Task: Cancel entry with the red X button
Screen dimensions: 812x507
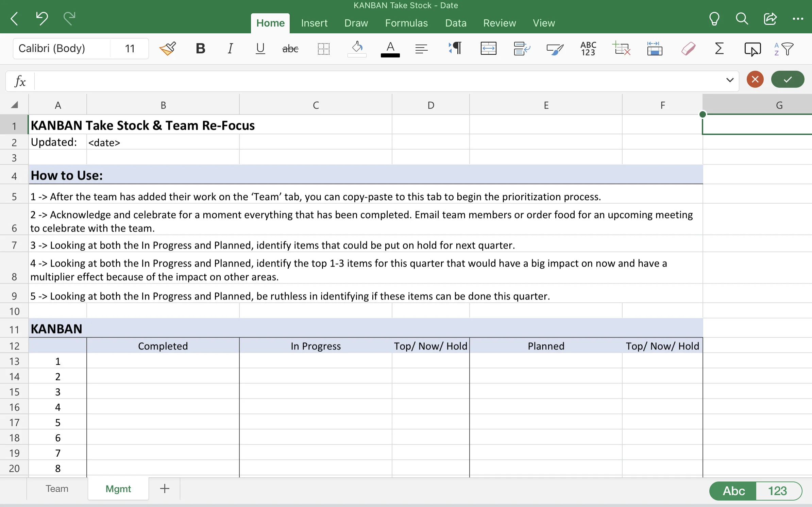Action: (x=755, y=80)
